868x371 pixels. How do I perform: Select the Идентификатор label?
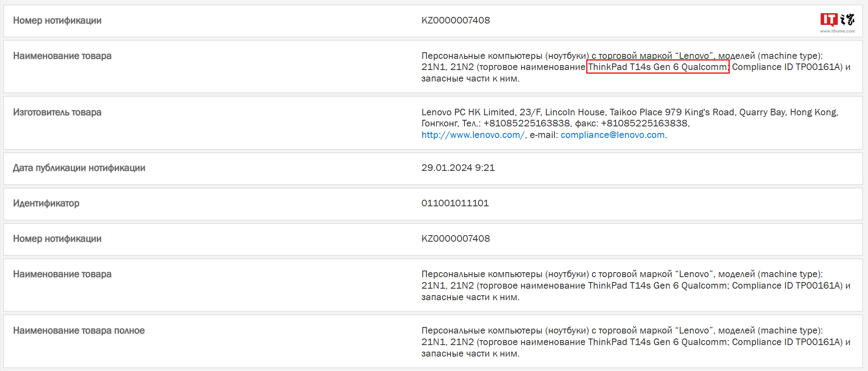46,203
